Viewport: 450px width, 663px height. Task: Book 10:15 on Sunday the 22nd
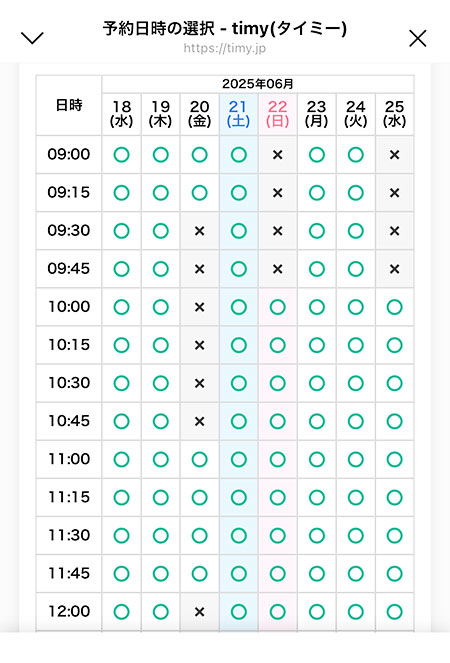tap(277, 345)
